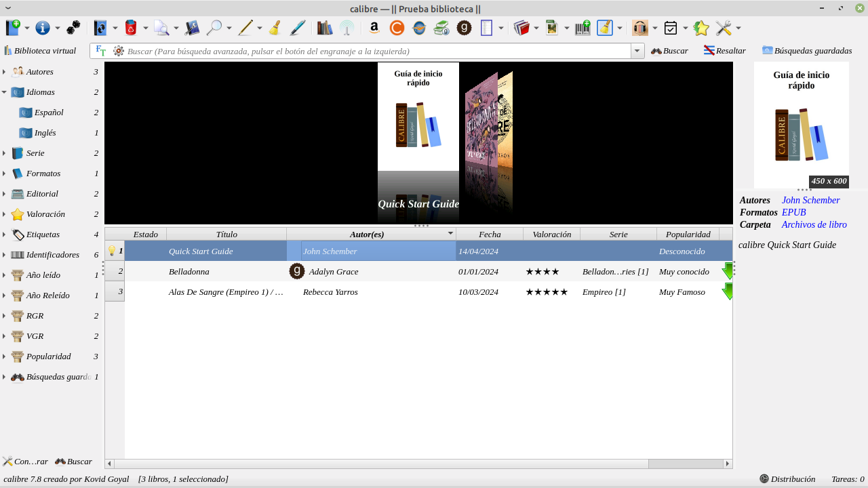Sort by the Popularidad column header
The image size is (868, 488).
click(x=688, y=235)
